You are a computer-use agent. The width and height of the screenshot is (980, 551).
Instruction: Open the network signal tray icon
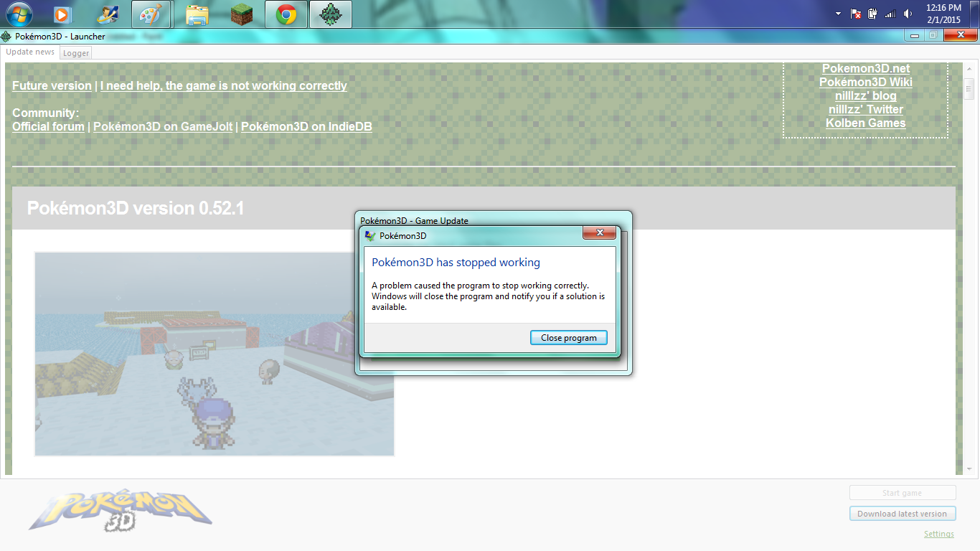pos(890,14)
